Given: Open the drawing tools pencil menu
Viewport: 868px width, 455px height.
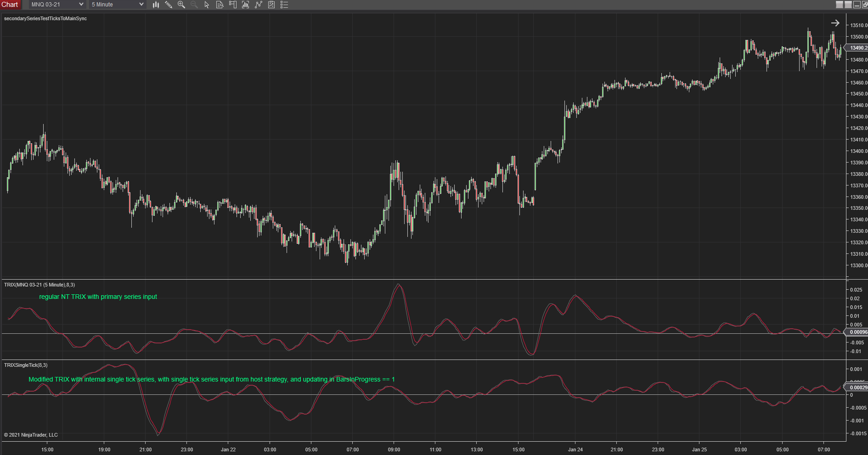Looking at the screenshot, I should 169,5.
